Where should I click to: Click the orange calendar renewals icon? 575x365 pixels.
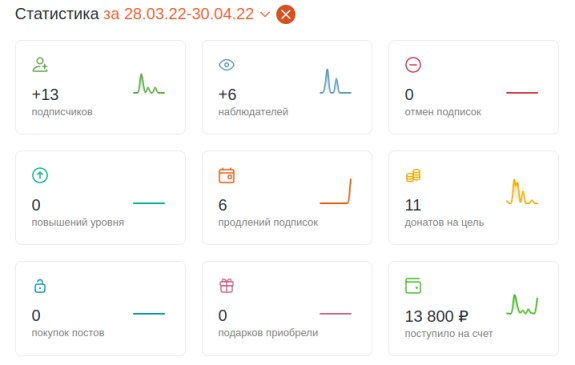(x=227, y=175)
